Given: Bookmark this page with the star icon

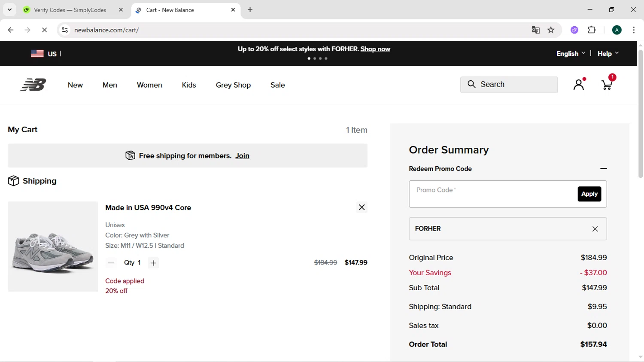Looking at the screenshot, I should [551, 30].
